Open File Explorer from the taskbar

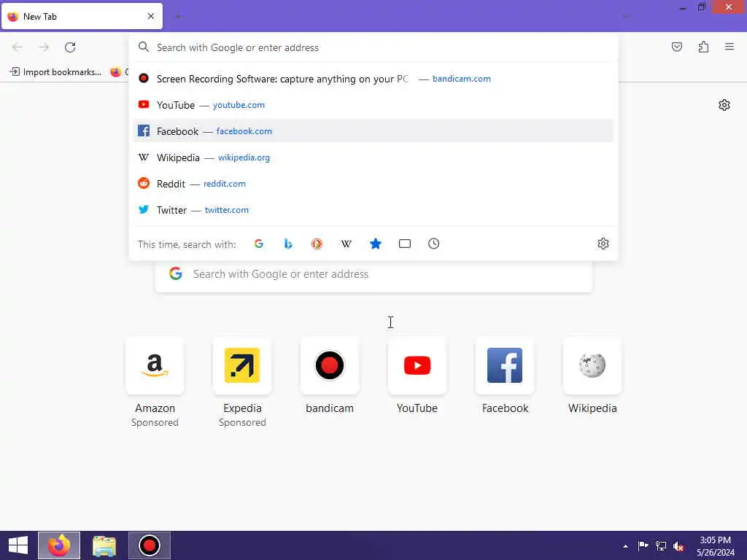(x=104, y=545)
